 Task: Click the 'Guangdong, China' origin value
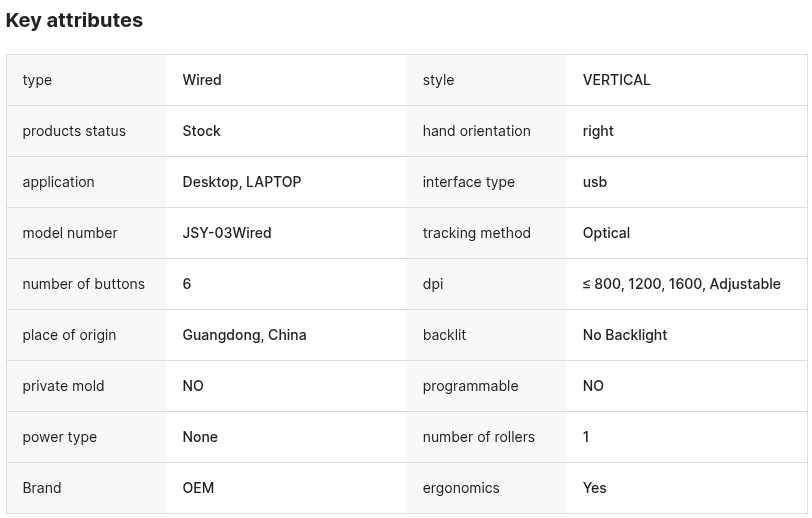click(244, 335)
